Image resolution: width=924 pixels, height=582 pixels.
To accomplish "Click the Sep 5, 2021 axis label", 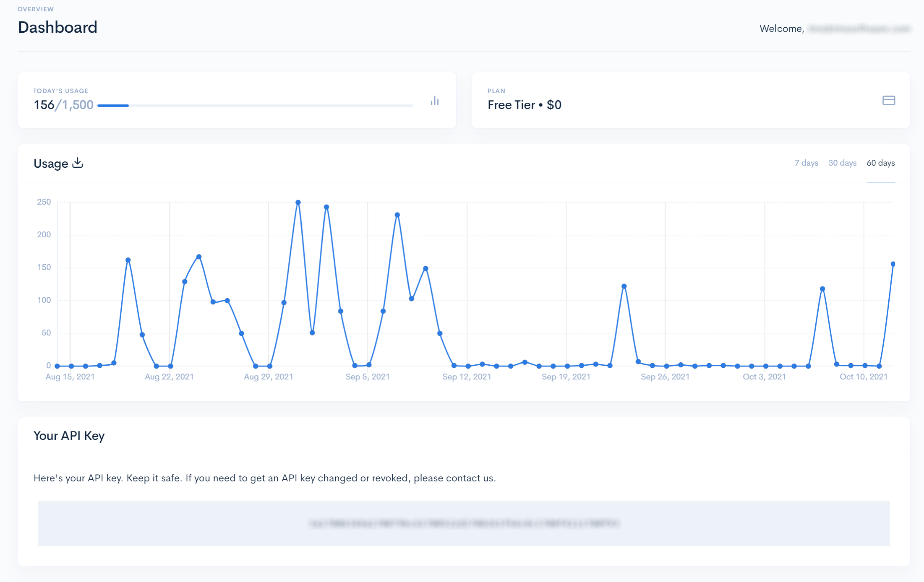I will pyautogui.click(x=368, y=377).
